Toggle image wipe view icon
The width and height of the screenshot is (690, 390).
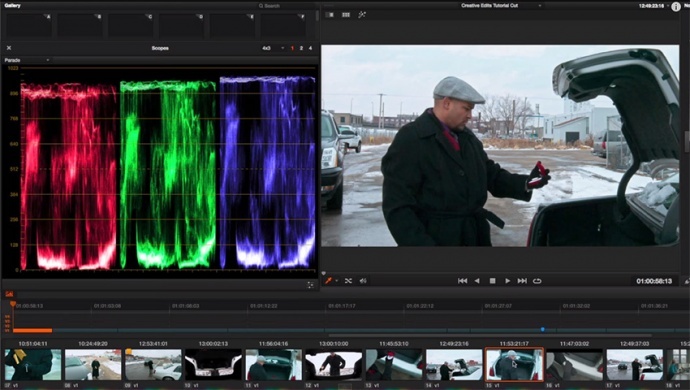pyautogui.click(x=329, y=15)
